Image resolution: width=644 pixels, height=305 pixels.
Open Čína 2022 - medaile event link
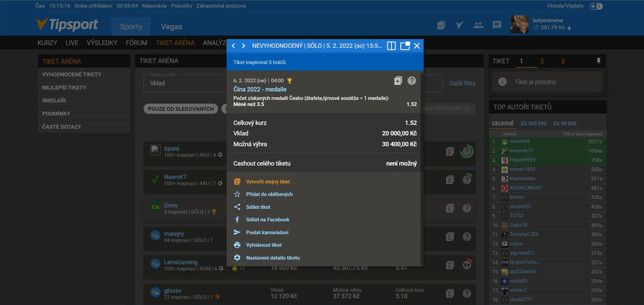click(260, 89)
